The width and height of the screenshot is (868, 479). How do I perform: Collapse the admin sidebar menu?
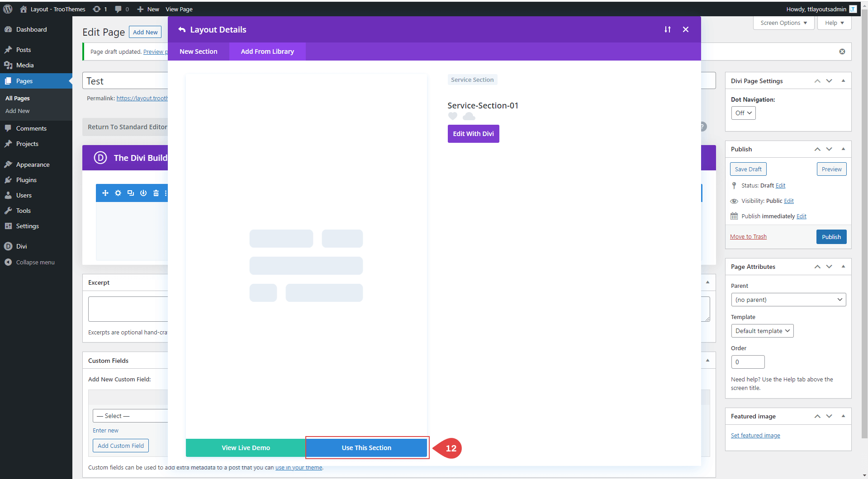36,262
